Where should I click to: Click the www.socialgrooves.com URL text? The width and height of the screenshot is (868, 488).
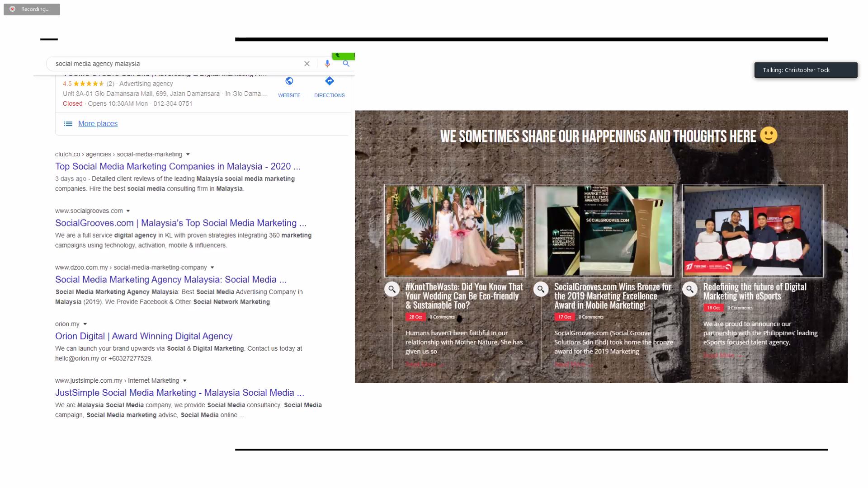click(89, 211)
